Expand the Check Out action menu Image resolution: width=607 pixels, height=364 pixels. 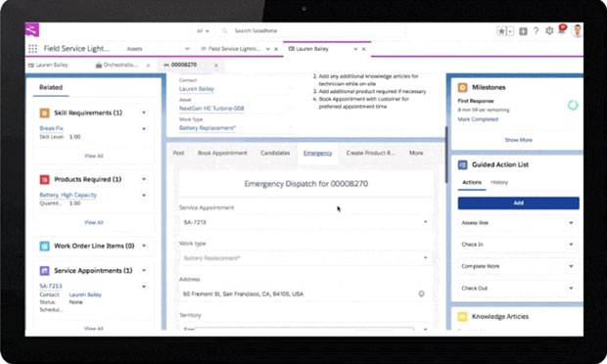tap(571, 289)
